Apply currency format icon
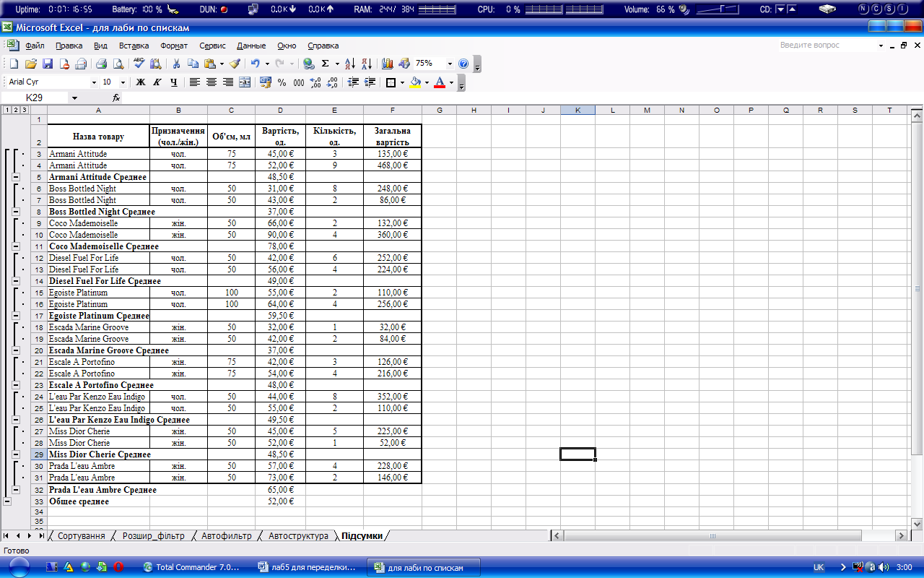Viewport: 924px width, 578px height. coord(266,82)
